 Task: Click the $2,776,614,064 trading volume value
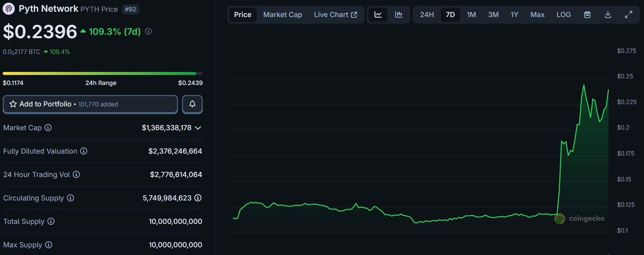(176, 175)
